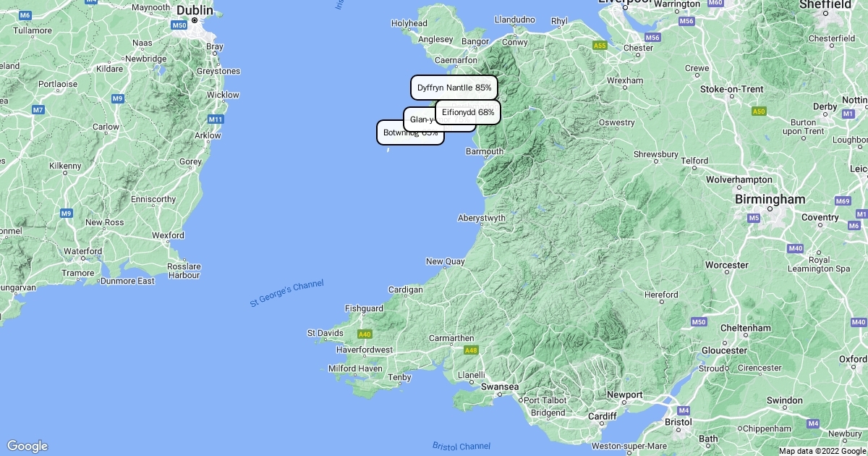
Task: Click the Arklow town label
Action: coord(208,135)
